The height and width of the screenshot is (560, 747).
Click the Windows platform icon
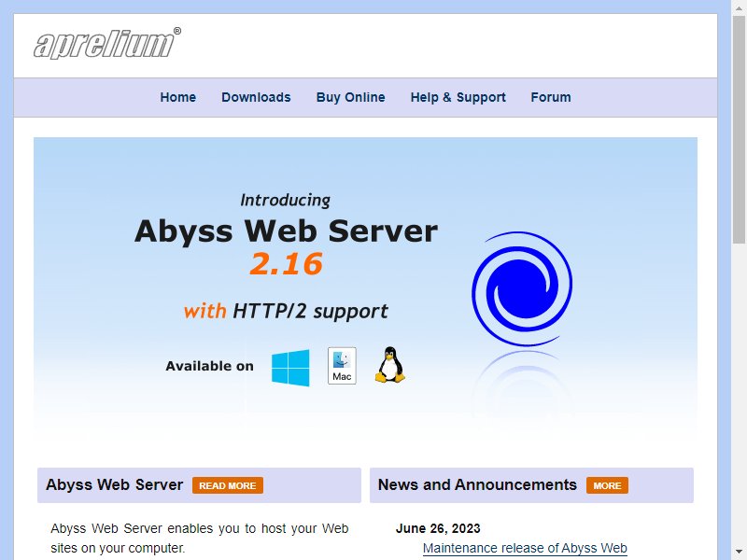click(x=290, y=367)
